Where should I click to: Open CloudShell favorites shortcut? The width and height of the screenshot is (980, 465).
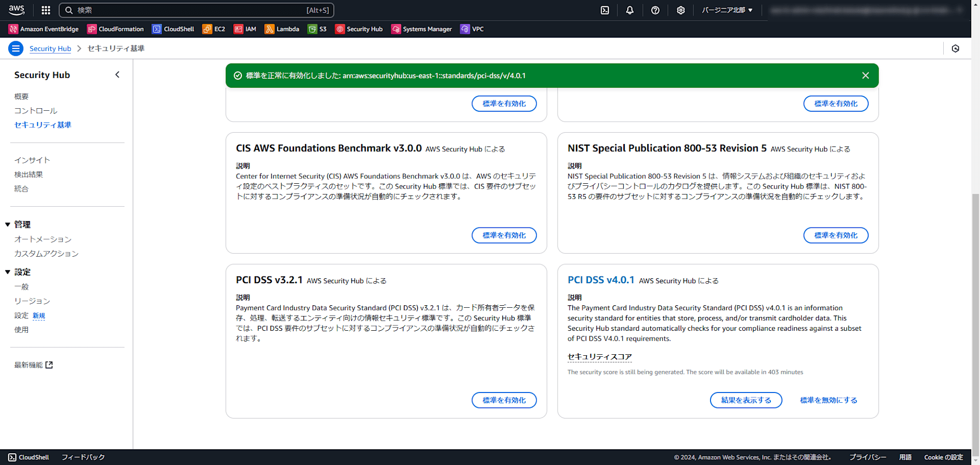click(173, 29)
